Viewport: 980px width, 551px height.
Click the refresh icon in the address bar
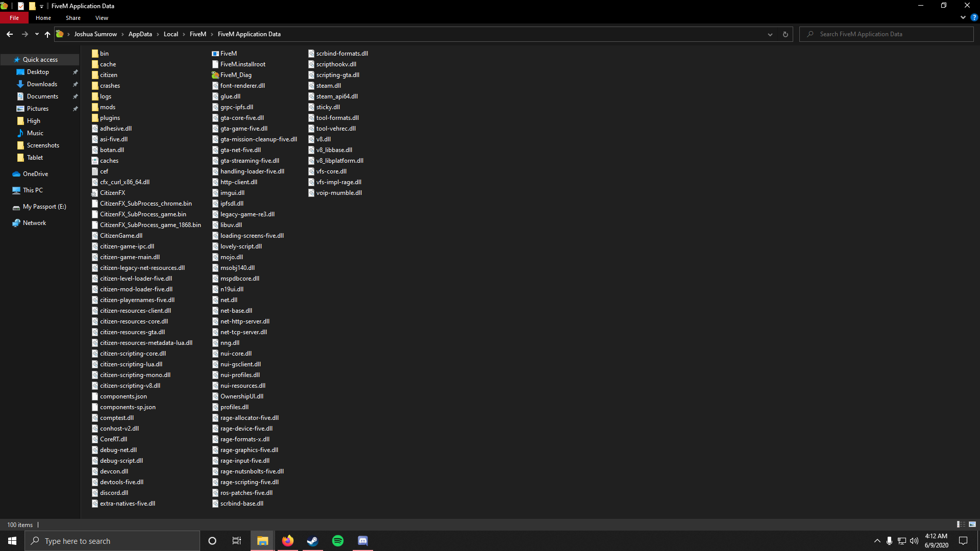click(786, 34)
